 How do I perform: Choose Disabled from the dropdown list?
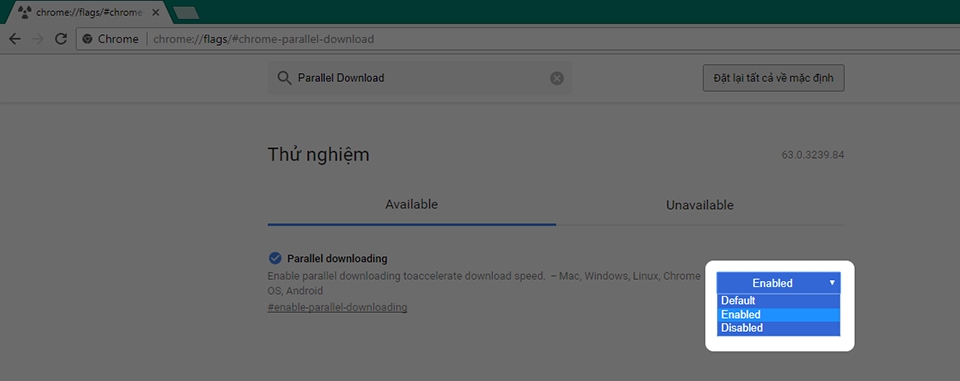click(778, 328)
